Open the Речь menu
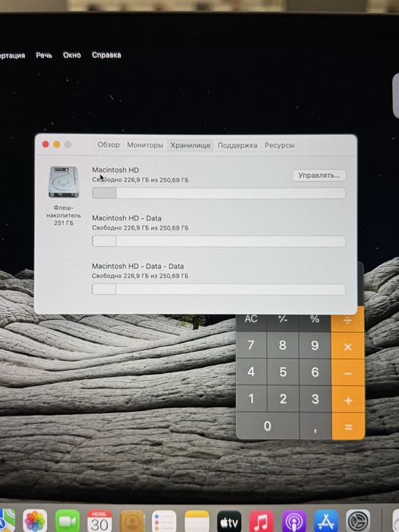399x532 pixels. tap(44, 55)
